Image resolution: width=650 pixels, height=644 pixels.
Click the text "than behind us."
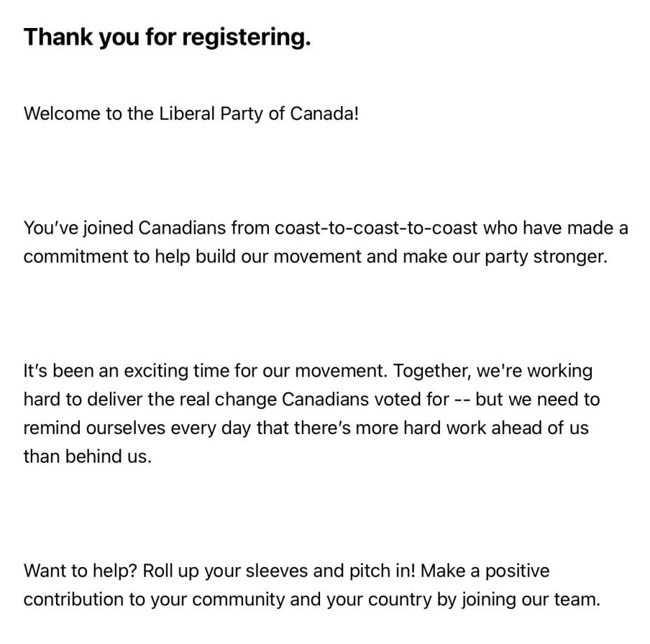point(87,456)
